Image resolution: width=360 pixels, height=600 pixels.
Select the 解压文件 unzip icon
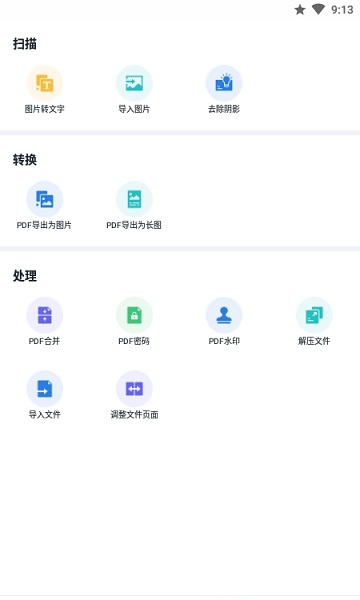click(314, 315)
